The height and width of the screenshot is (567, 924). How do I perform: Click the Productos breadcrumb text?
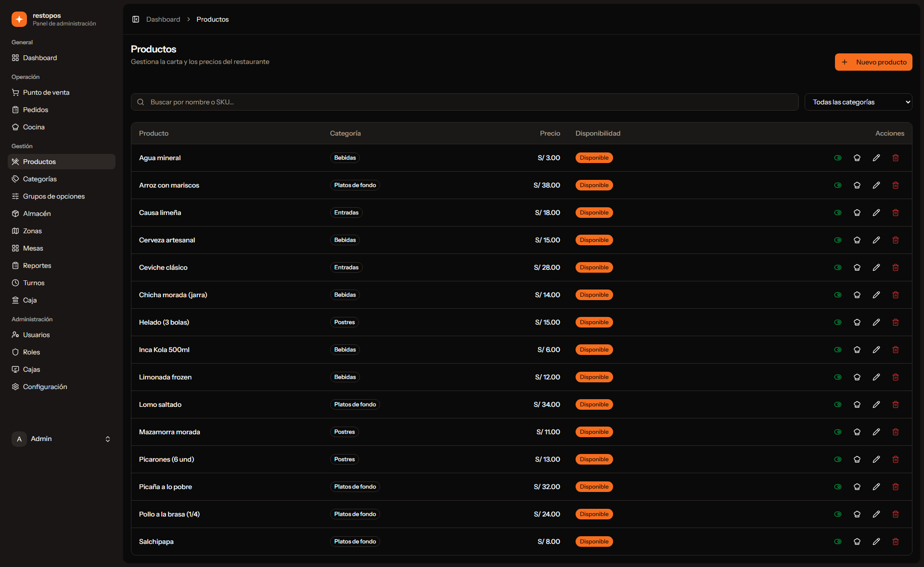213,19
